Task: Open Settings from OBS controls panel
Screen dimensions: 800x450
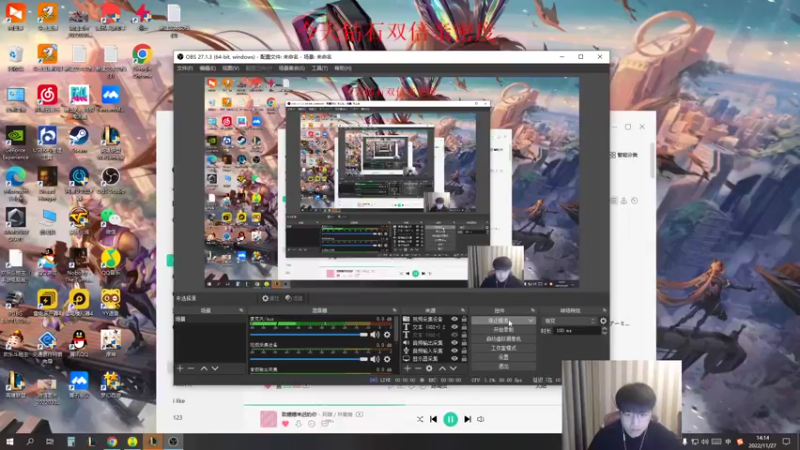Action: tap(504, 357)
